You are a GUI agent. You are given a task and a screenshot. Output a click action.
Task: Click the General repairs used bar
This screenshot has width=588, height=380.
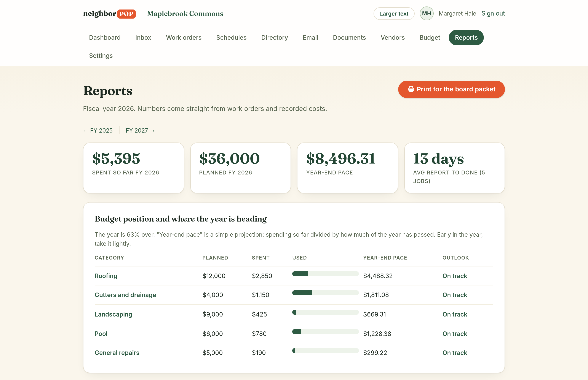pyautogui.click(x=325, y=351)
